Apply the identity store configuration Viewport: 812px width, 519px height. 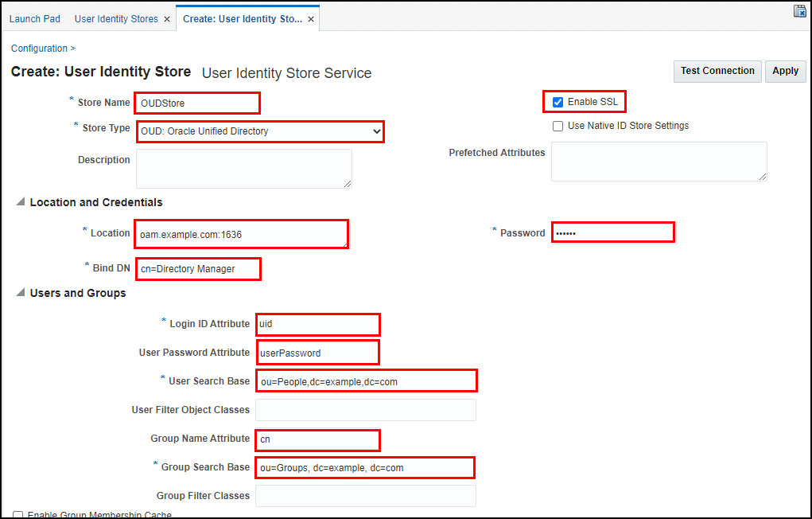pyautogui.click(x=785, y=71)
